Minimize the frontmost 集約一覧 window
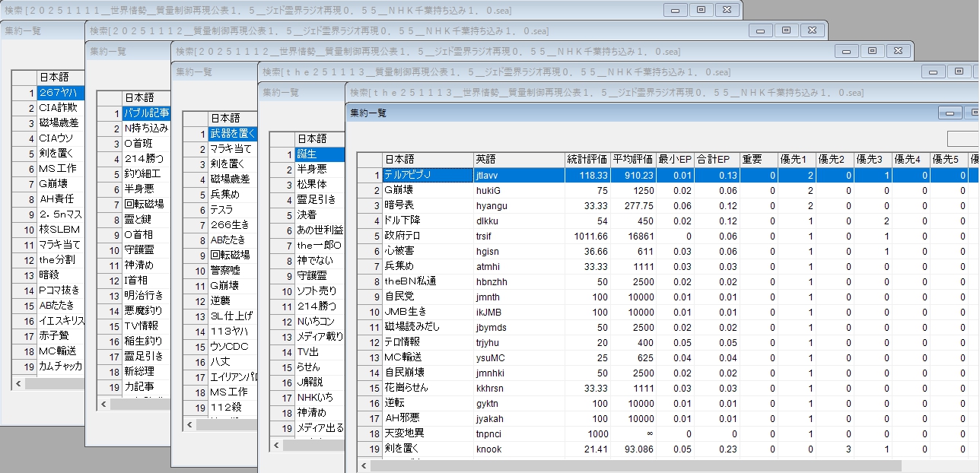The width and height of the screenshot is (980, 473). tap(950, 113)
